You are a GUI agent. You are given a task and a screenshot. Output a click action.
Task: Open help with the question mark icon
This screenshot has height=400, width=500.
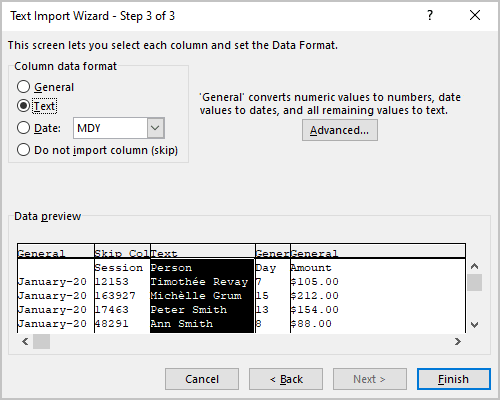(430, 15)
